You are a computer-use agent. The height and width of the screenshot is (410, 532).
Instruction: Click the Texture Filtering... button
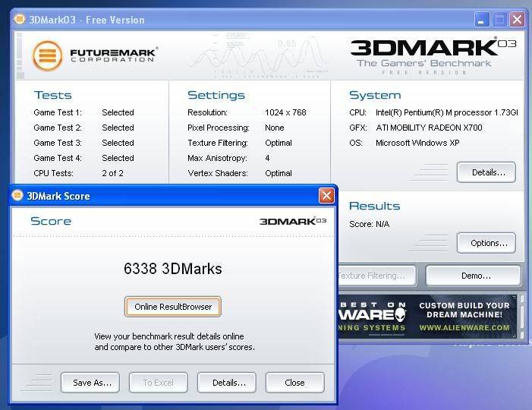pos(376,276)
